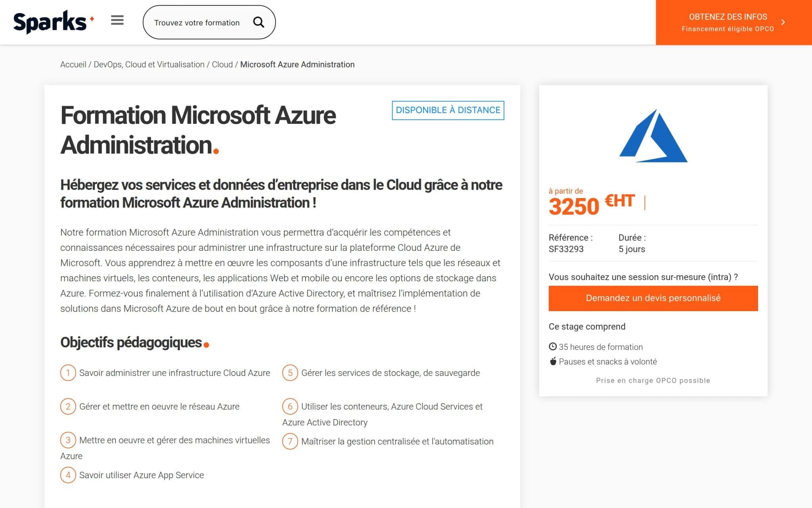Click numbered circle 7 objective

[290, 441]
